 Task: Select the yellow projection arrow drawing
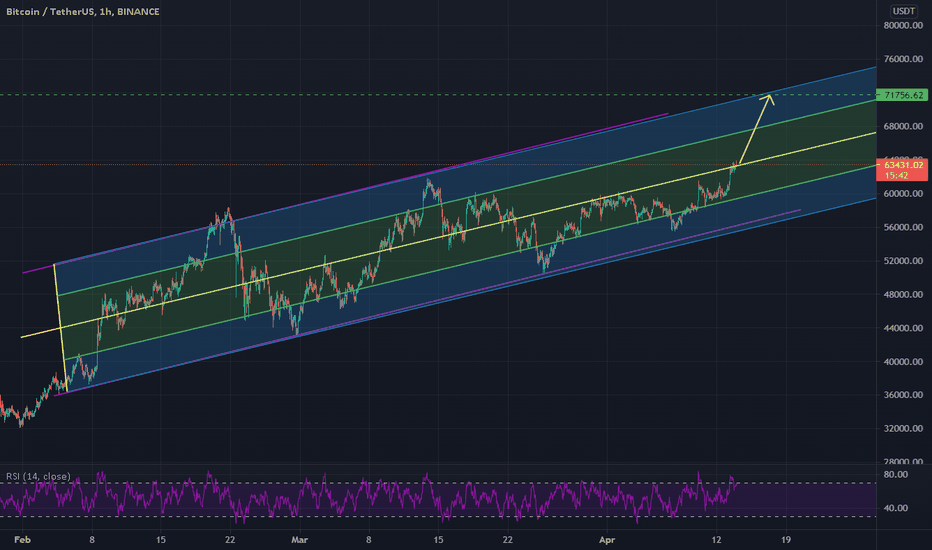pyautogui.click(x=755, y=130)
